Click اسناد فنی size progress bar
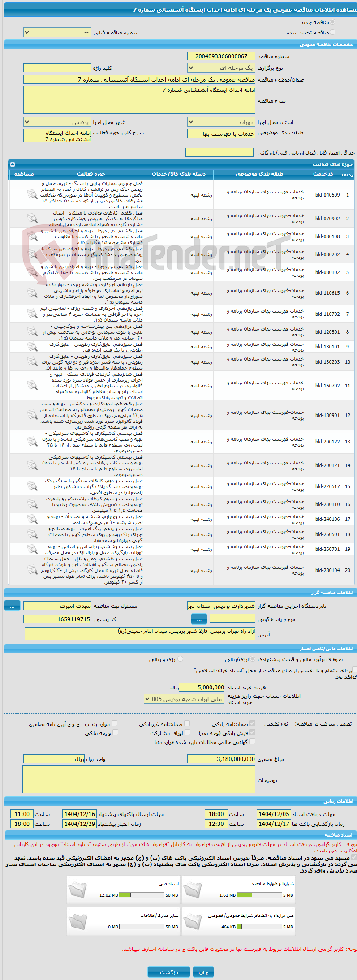 [x=142, y=895]
